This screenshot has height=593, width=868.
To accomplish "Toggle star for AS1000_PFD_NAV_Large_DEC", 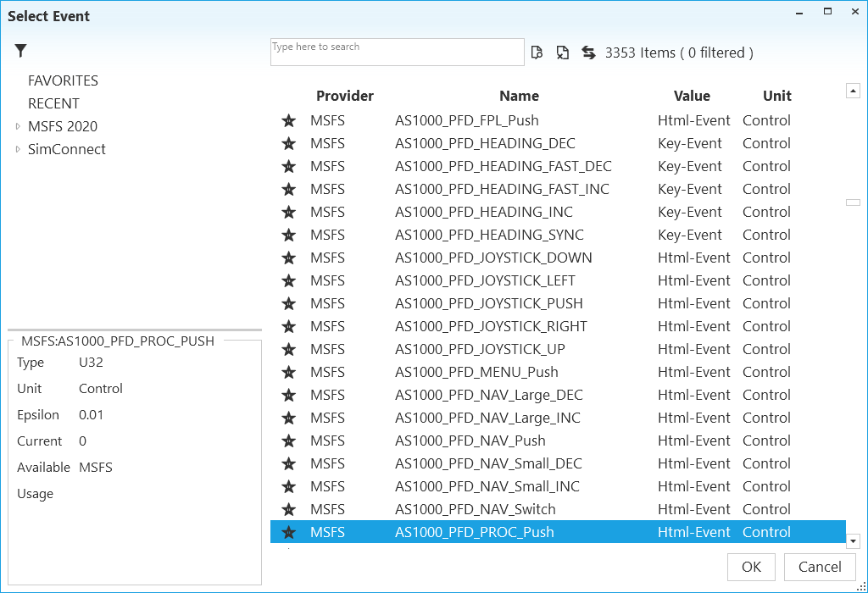I will point(288,395).
